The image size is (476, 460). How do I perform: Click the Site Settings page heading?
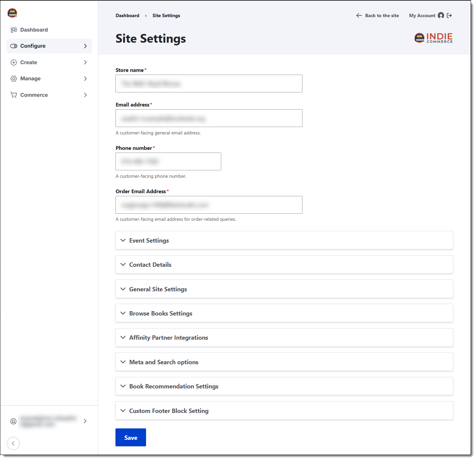pos(151,39)
